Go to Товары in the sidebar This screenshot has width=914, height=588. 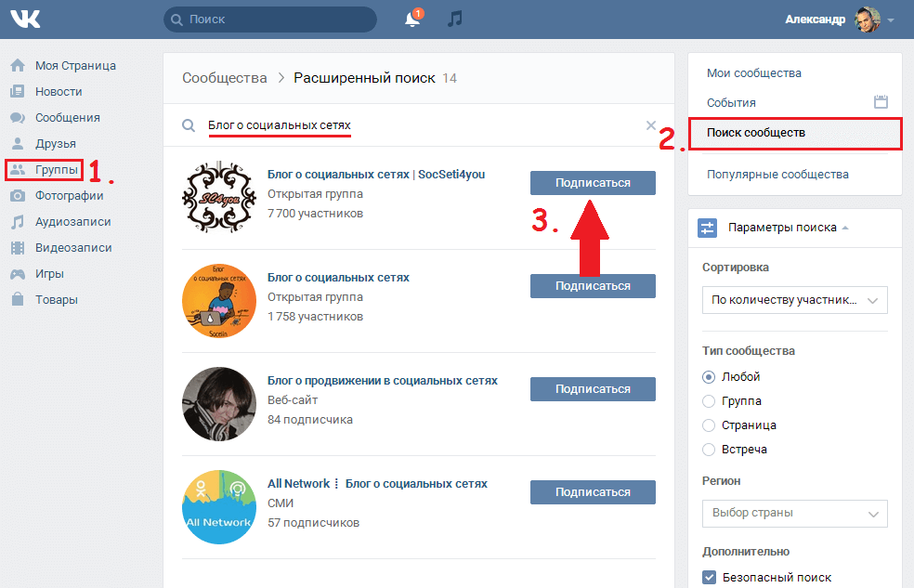click(x=56, y=300)
